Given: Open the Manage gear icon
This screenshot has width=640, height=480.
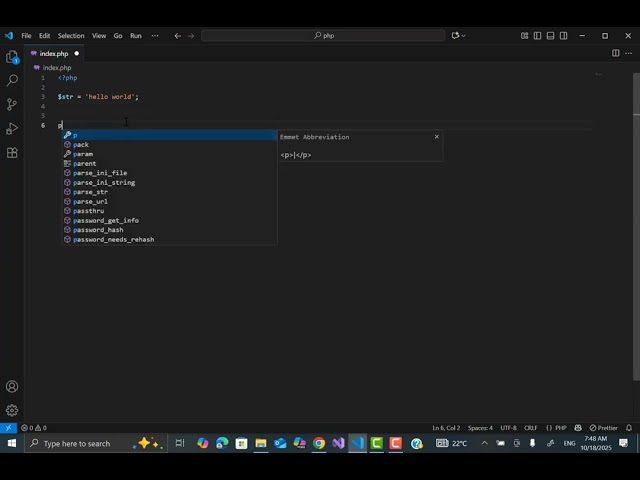Looking at the screenshot, I should pos(12,410).
